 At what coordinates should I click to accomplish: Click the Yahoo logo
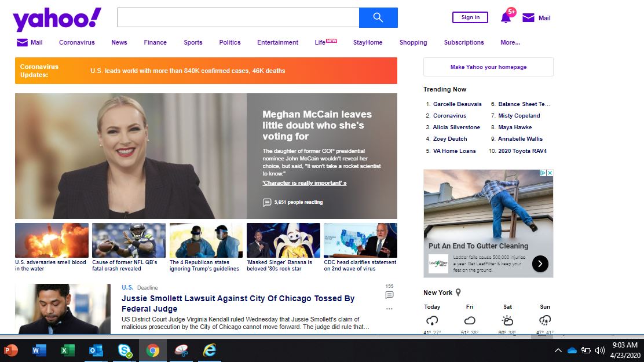tap(57, 19)
